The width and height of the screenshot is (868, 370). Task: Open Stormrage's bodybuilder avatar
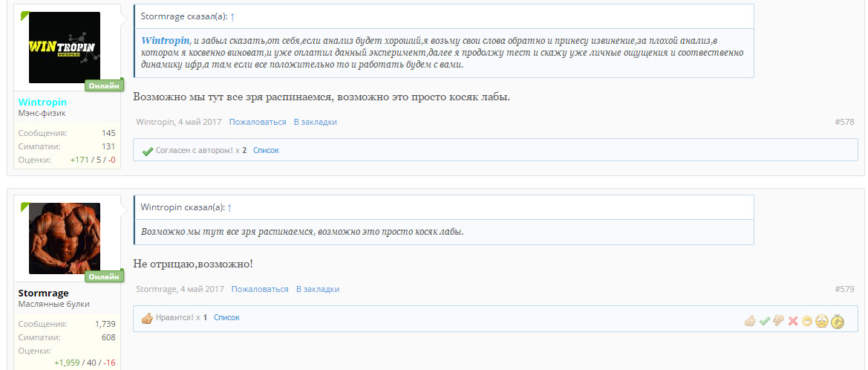[64, 238]
